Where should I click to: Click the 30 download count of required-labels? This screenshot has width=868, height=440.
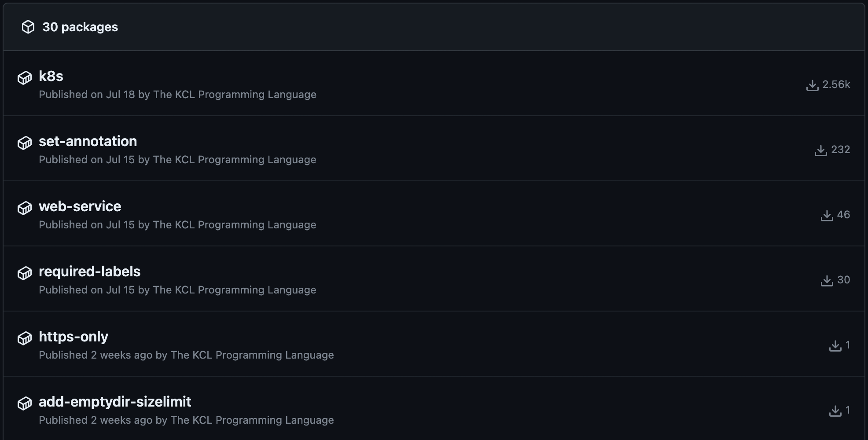[x=844, y=280]
